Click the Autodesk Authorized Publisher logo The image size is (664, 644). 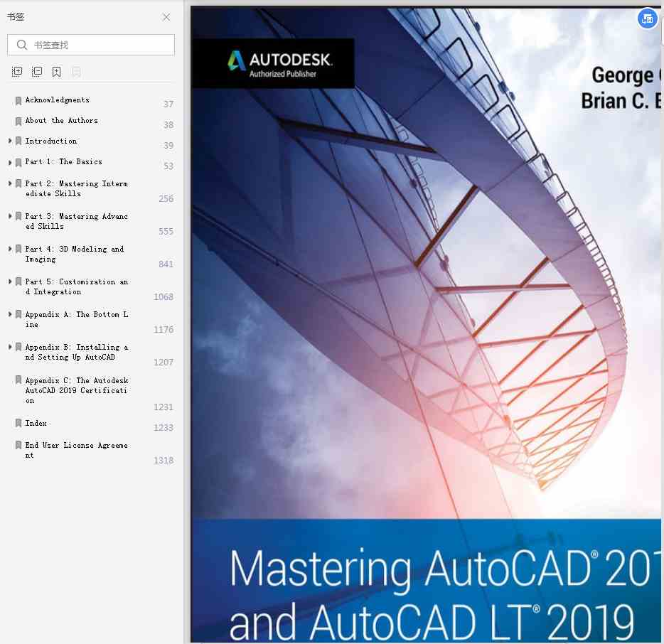click(x=273, y=63)
